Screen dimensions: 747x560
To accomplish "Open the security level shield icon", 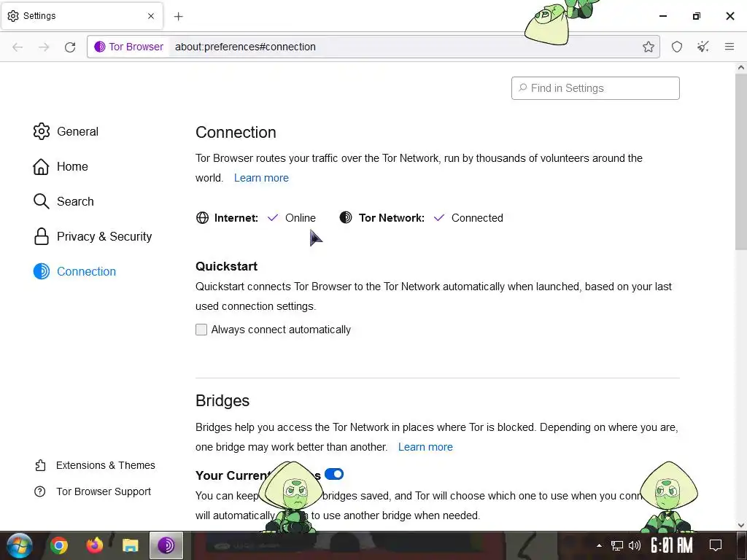I will pos(676,47).
